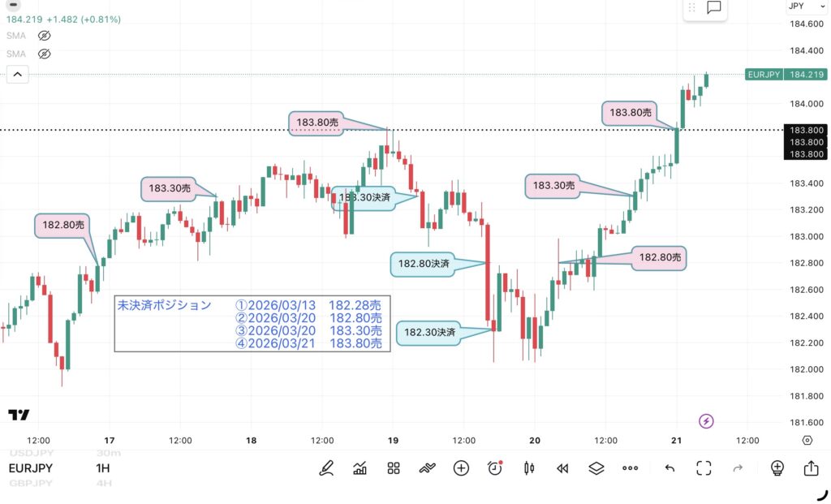Add a symbol with the plus icon

461,467
